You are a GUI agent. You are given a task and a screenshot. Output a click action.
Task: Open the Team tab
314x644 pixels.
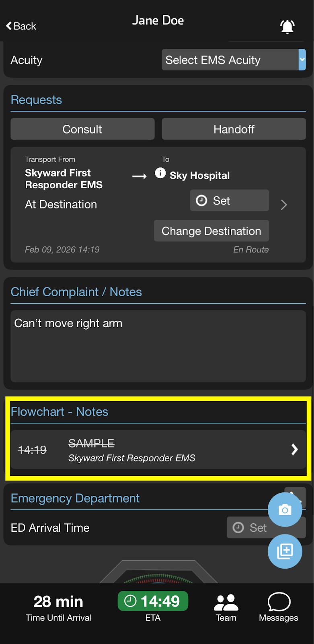pyautogui.click(x=226, y=607)
